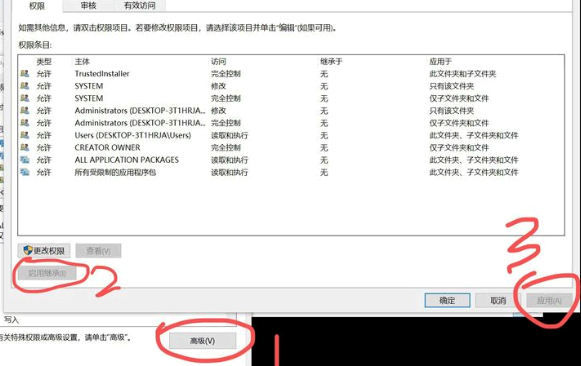Click the icon of the Administrators entry with 完全控制 access
Screen dimensions: 581x366
click(x=25, y=123)
